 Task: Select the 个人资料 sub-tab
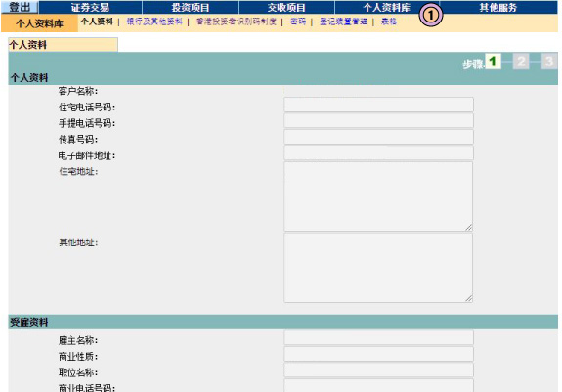[x=97, y=22]
